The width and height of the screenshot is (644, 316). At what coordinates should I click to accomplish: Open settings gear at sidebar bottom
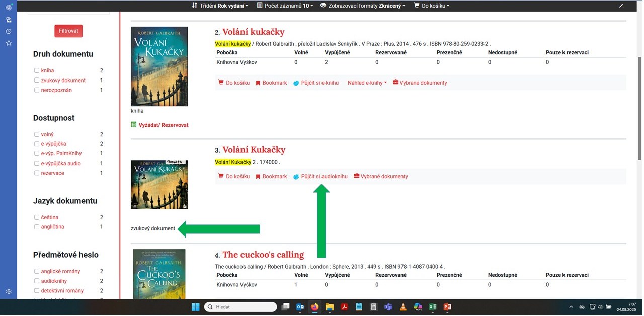coord(9,292)
